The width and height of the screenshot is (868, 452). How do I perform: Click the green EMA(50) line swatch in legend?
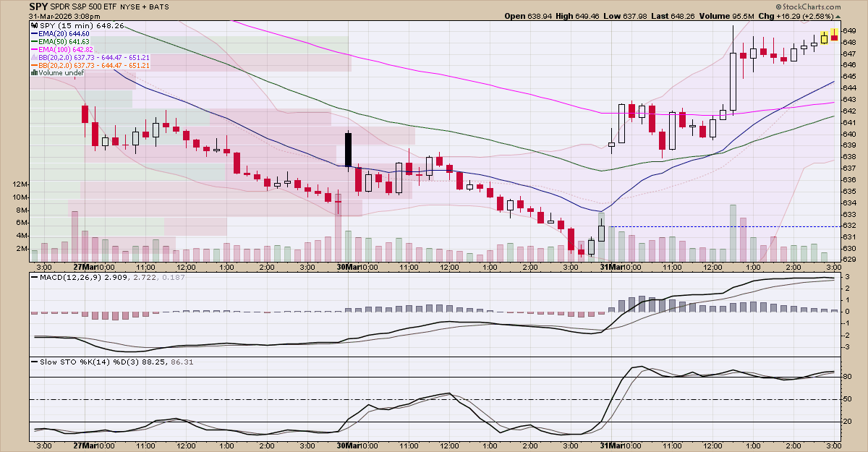point(34,41)
